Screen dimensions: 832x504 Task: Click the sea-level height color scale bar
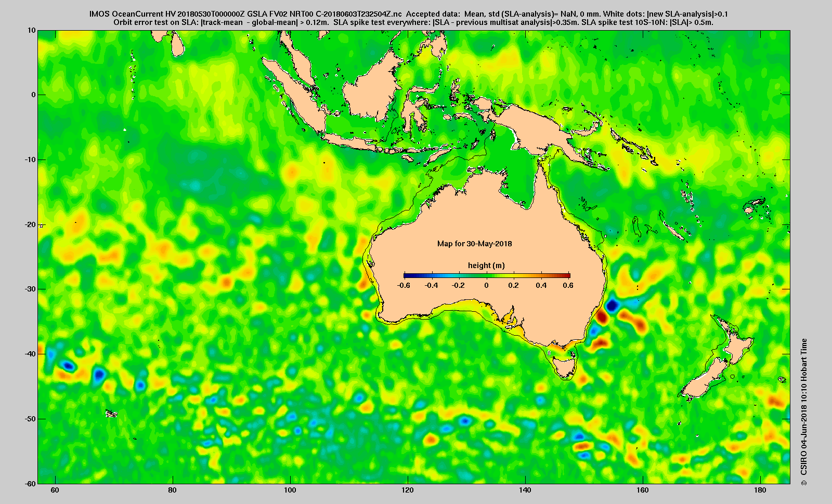pos(487,276)
